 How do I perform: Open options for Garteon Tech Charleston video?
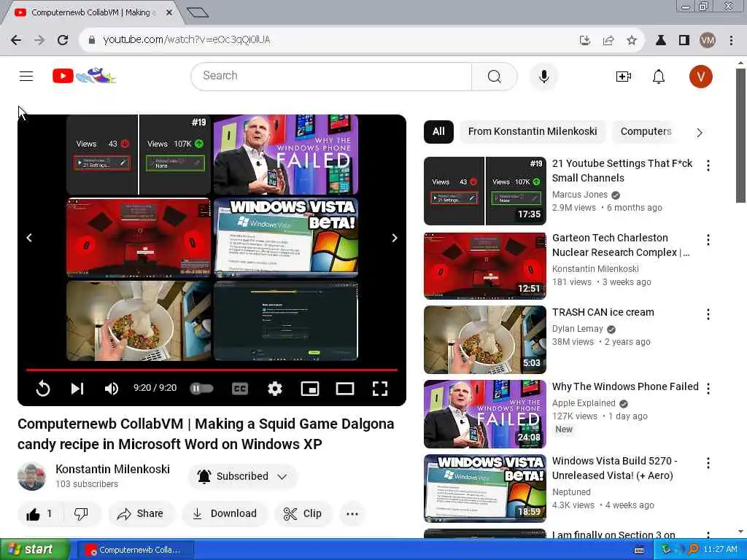pyautogui.click(x=708, y=239)
